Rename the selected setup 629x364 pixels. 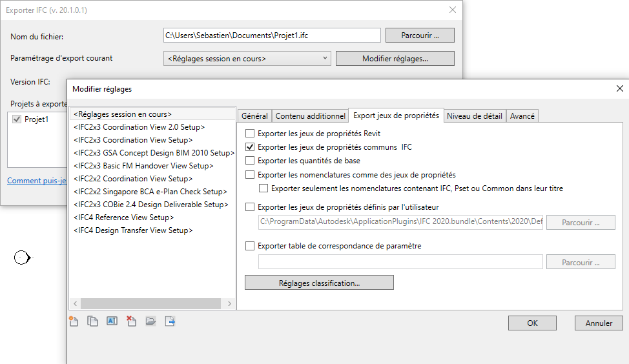pyautogui.click(x=112, y=321)
